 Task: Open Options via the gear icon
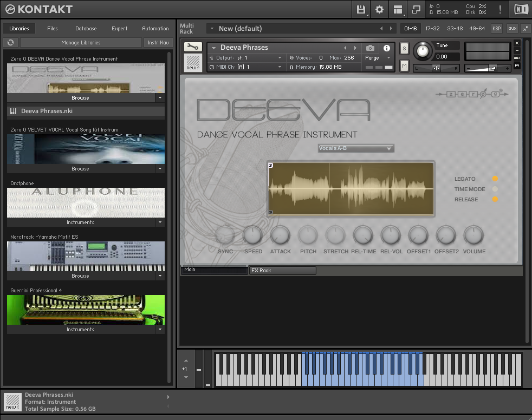379,9
